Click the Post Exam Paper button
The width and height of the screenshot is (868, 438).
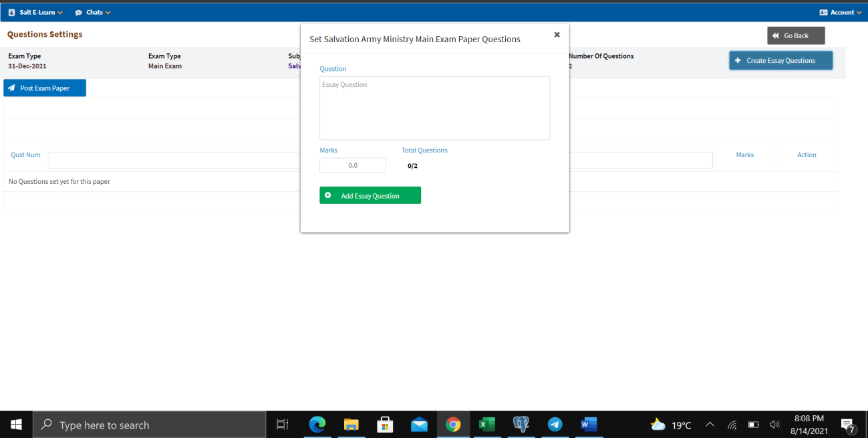click(x=45, y=88)
